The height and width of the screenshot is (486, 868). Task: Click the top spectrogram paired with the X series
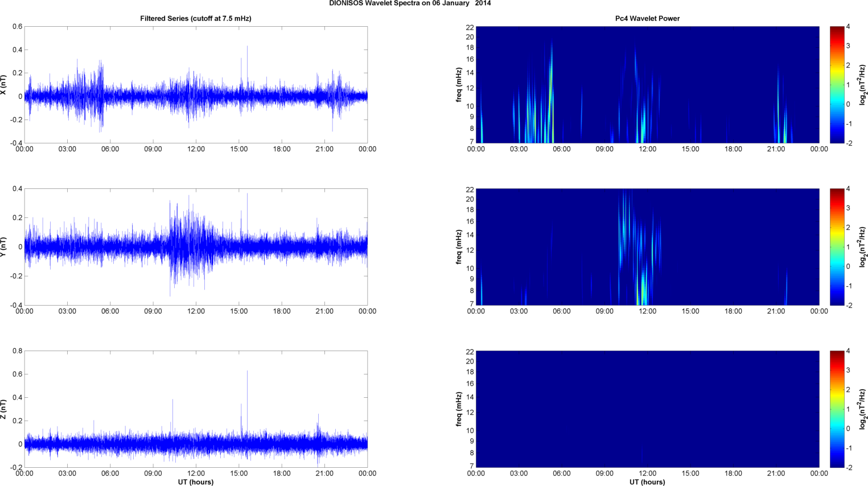tap(647, 85)
